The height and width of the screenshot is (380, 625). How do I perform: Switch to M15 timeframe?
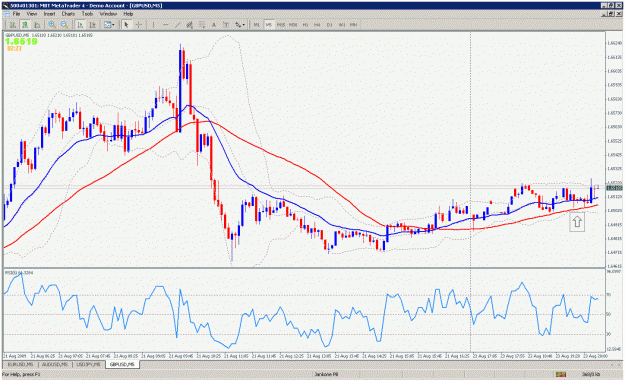point(281,25)
